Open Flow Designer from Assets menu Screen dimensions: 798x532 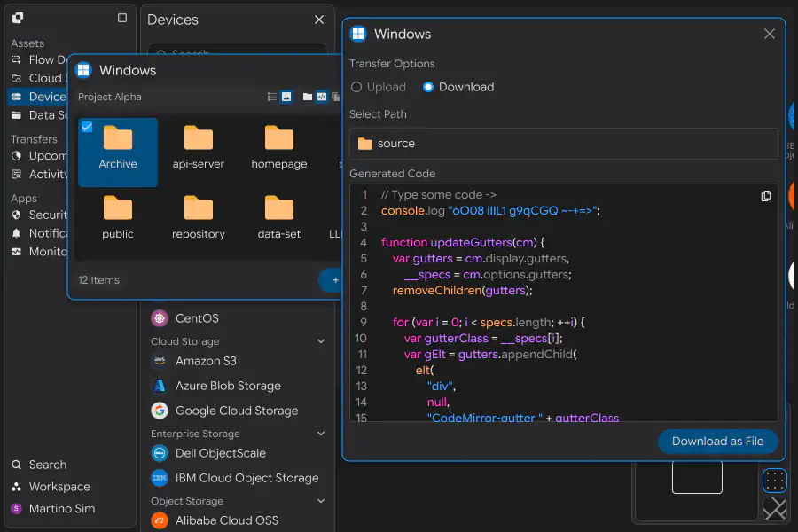point(39,59)
